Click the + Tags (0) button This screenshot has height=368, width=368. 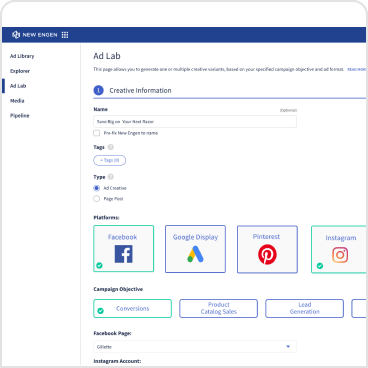pos(110,160)
